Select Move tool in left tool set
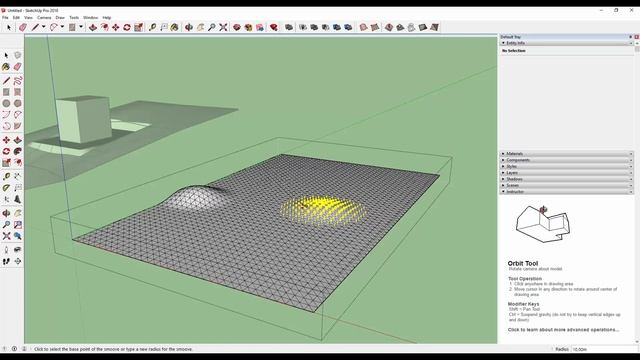The image size is (640, 360). [x=6, y=140]
